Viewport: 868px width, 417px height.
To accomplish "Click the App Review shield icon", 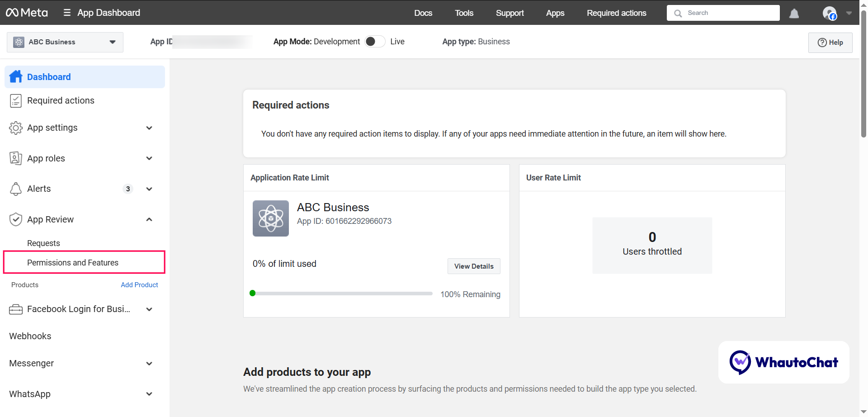I will tap(16, 220).
